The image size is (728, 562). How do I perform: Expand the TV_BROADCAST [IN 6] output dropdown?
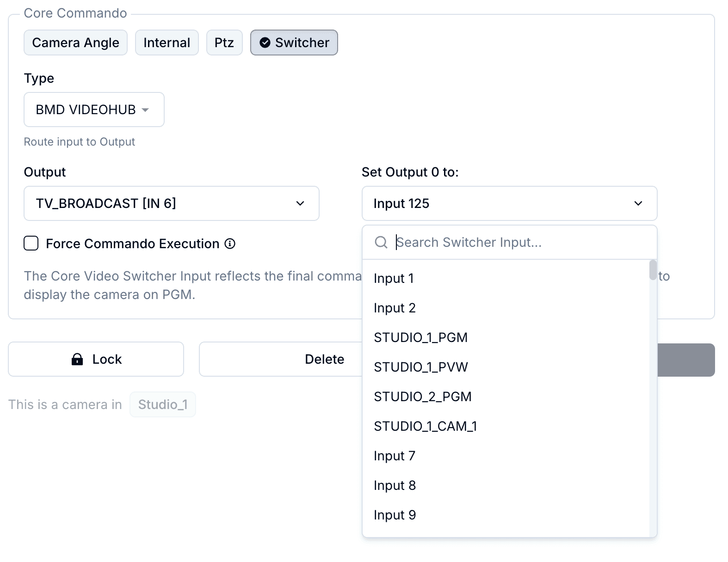pyautogui.click(x=172, y=203)
